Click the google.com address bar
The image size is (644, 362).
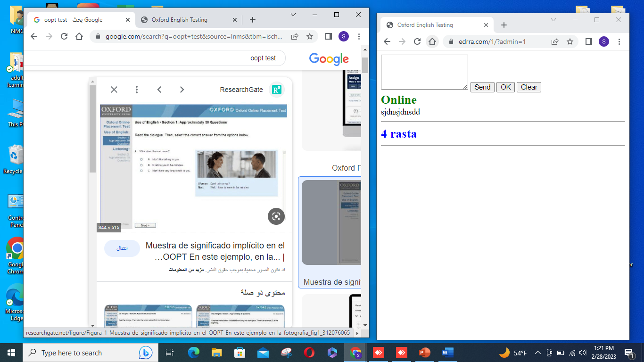coord(193,36)
